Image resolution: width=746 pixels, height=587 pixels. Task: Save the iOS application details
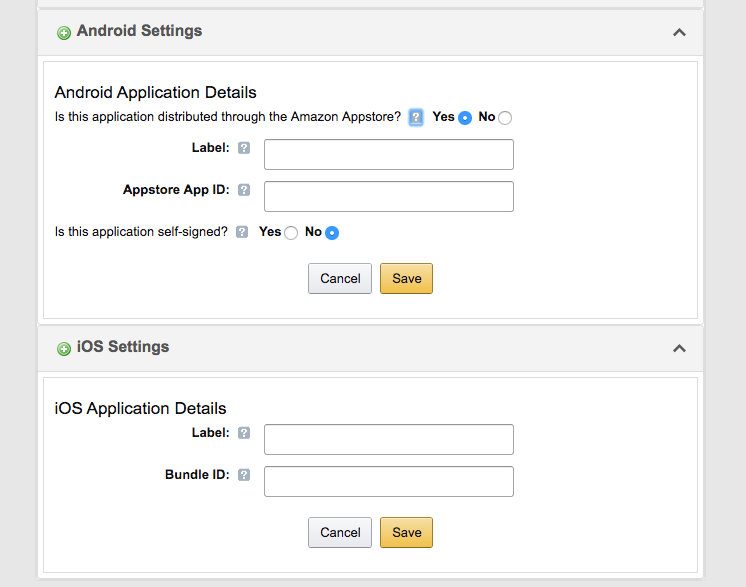pos(406,532)
